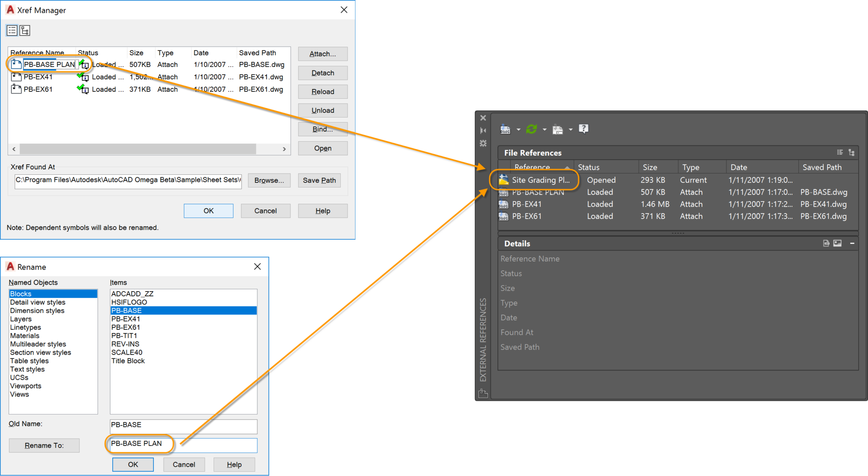Open the Change Path dropdown arrow
This screenshot has width=868, height=476.
pyautogui.click(x=570, y=129)
